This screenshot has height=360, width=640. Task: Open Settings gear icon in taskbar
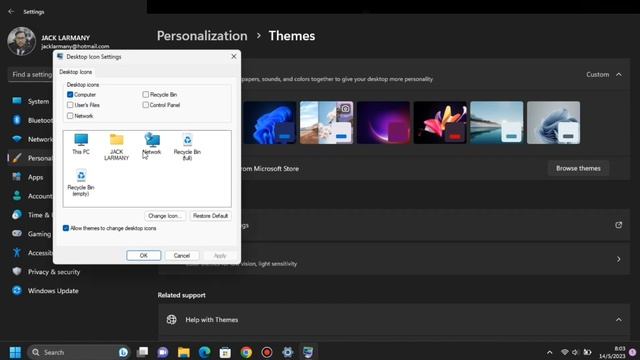tap(287, 352)
